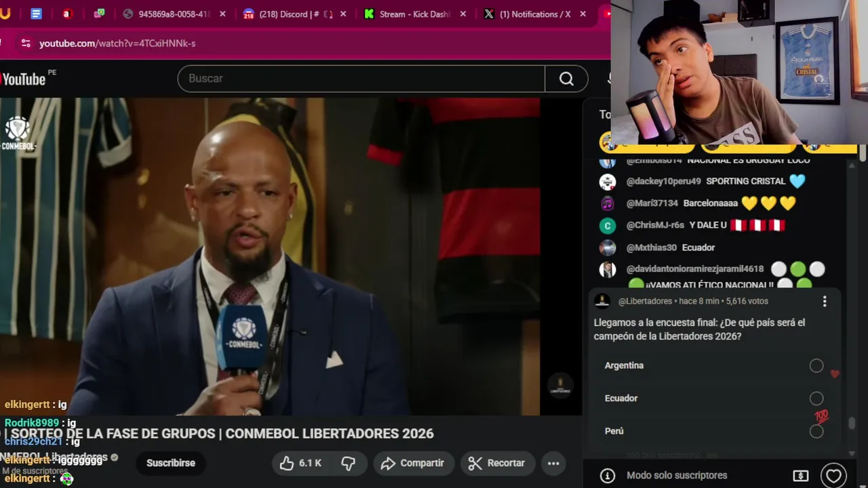The width and height of the screenshot is (868, 488).
Task: Click @Mxthias30 Ecuador message
Action: pyautogui.click(x=698, y=247)
